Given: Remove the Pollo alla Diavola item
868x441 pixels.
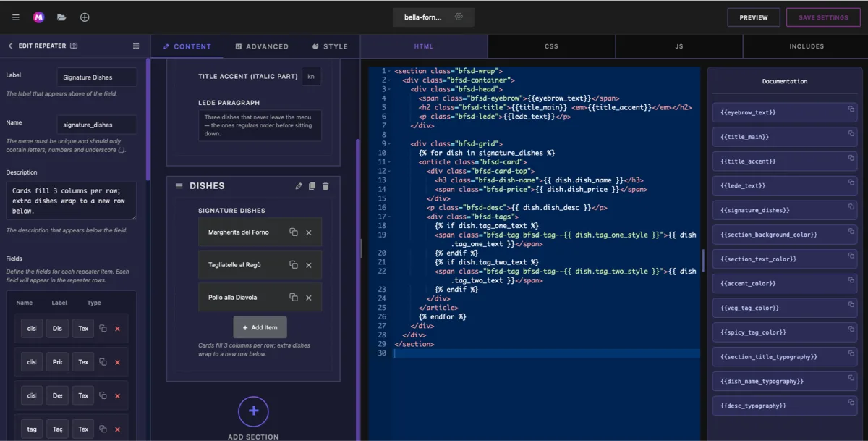Looking at the screenshot, I should tap(309, 298).
